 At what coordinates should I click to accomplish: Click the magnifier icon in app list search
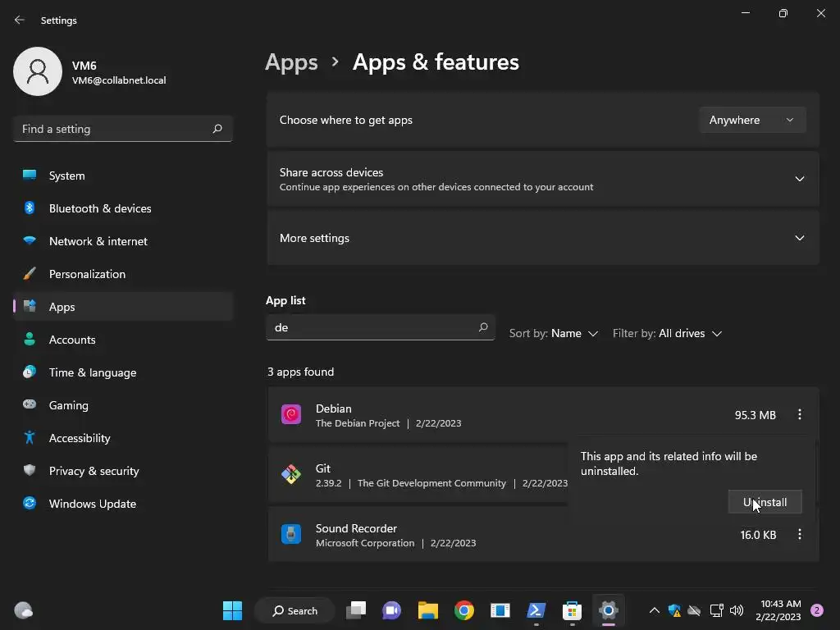[x=483, y=326]
